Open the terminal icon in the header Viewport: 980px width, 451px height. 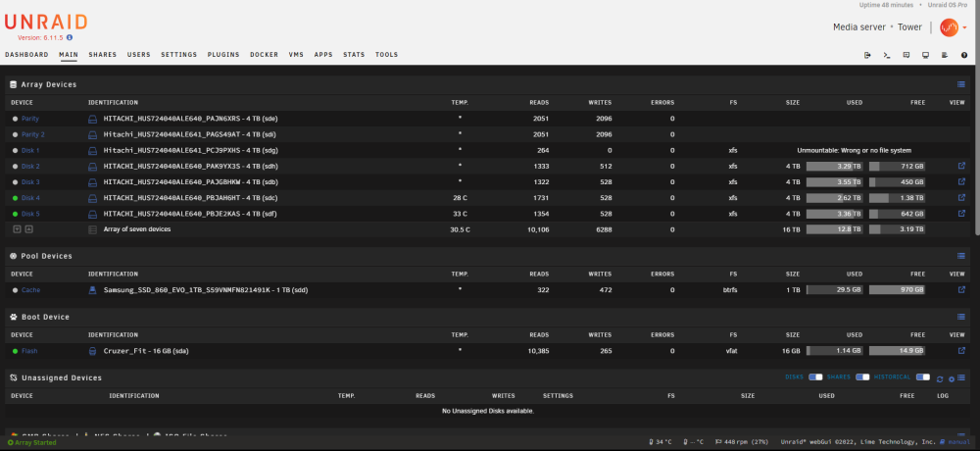pyautogui.click(x=886, y=55)
